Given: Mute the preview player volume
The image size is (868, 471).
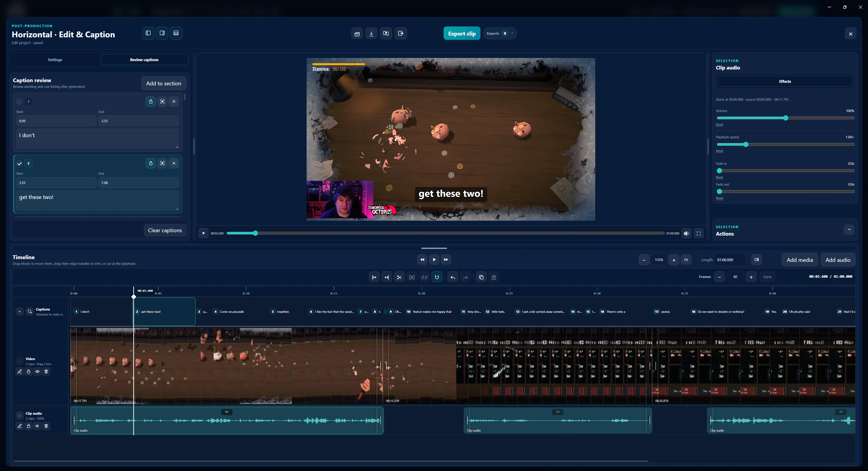Looking at the screenshot, I should [686, 233].
